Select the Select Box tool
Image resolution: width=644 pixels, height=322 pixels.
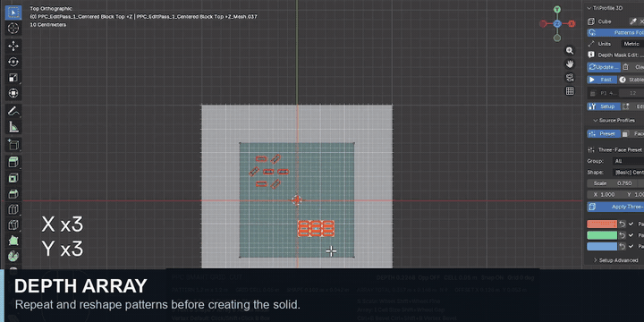coord(13,13)
